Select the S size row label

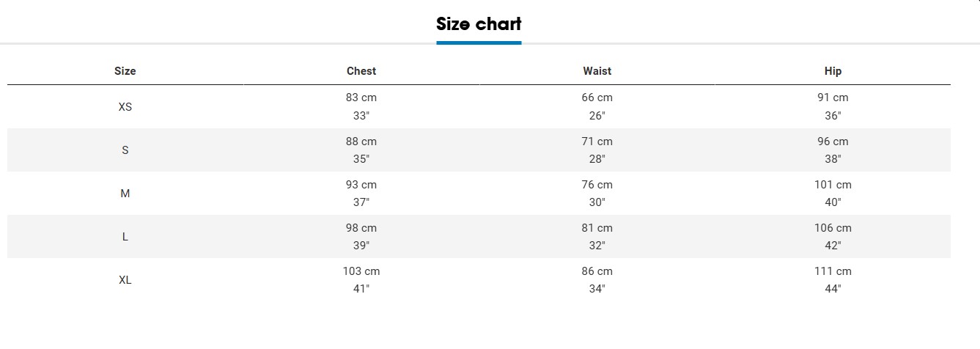[125, 150]
